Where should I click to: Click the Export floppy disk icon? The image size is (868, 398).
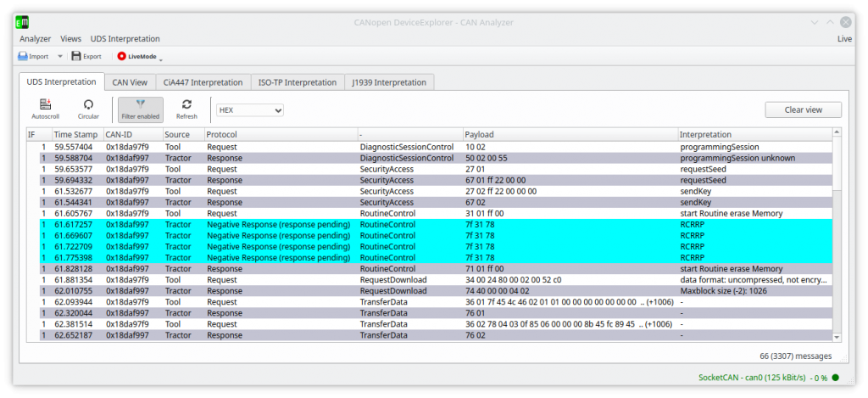coord(76,57)
